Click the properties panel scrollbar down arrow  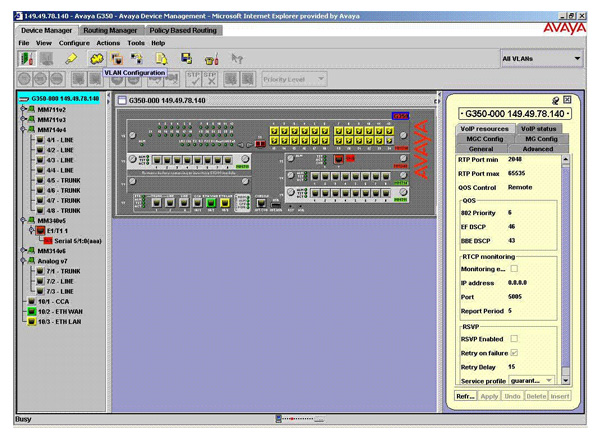(566, 381)
